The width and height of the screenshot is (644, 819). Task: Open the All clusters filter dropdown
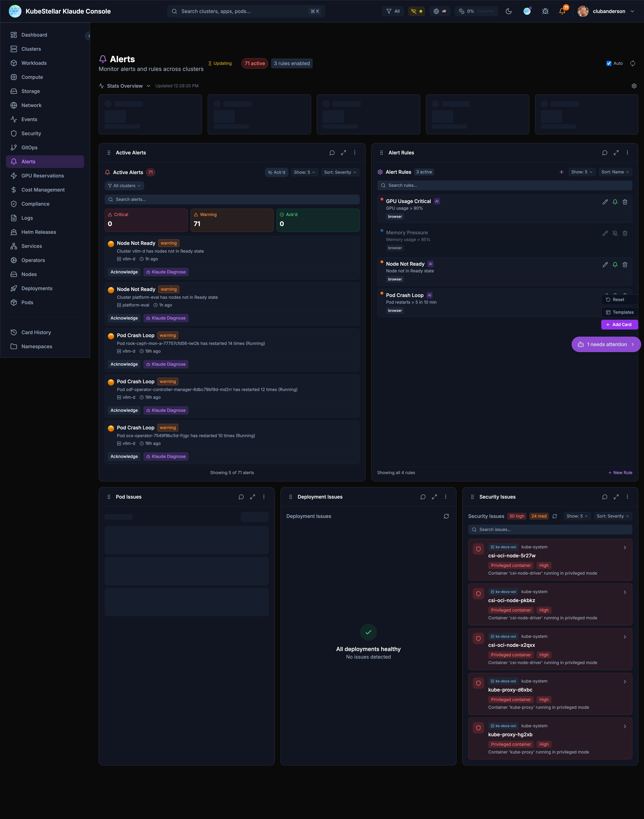click(x=124, y=186)
